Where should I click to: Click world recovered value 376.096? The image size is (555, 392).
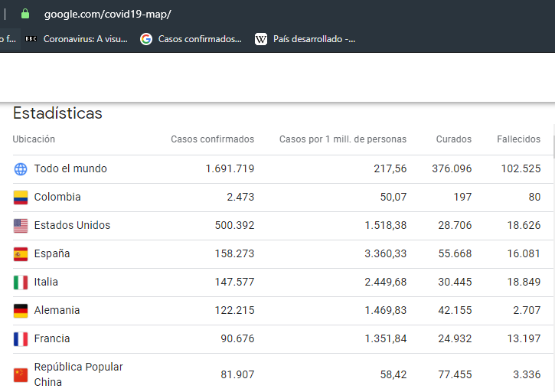coord(452,168)
